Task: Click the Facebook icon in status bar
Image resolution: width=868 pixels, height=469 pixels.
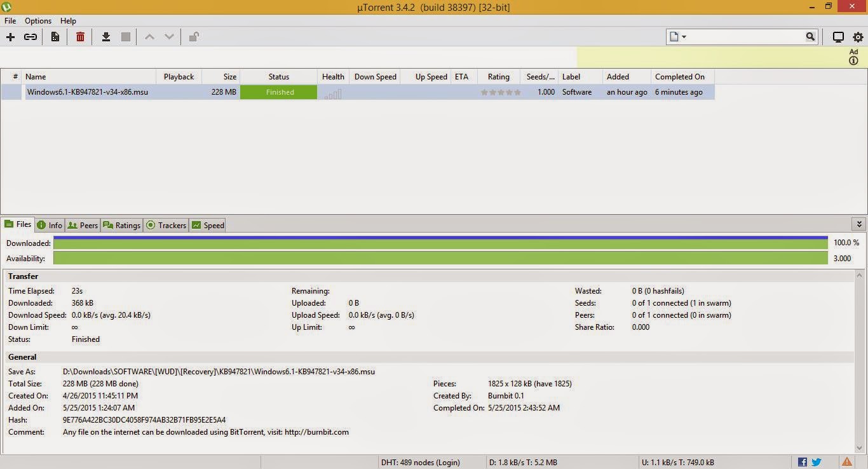Action: [803, 462]
